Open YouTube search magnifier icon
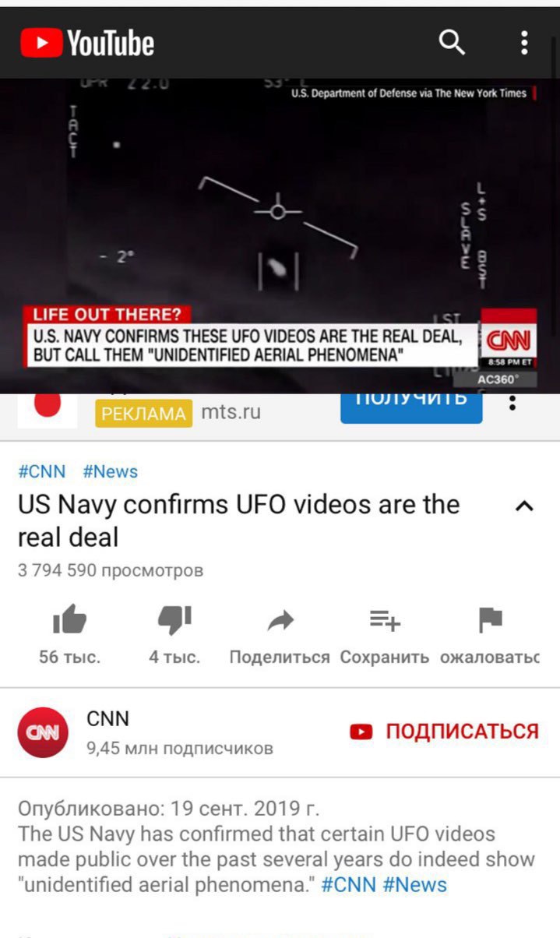This screenshot has width=560, height=938. [x=452, y=42]
